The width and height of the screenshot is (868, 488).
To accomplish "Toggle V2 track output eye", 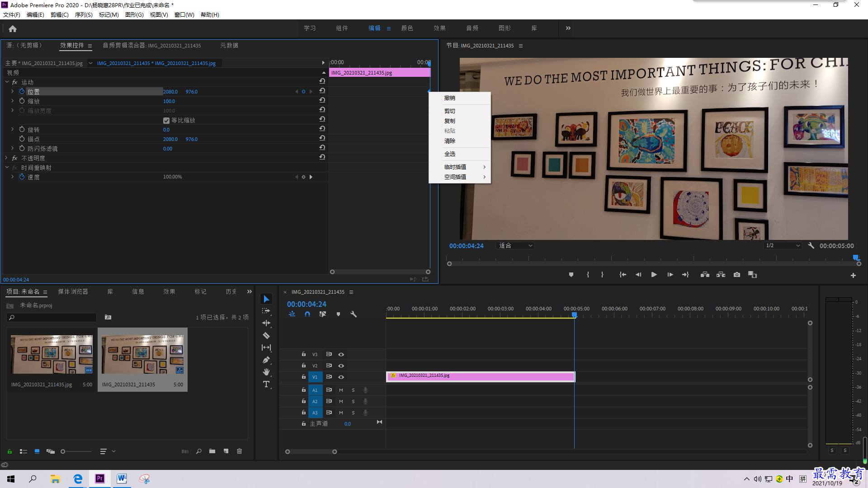I will coord(341,366).
